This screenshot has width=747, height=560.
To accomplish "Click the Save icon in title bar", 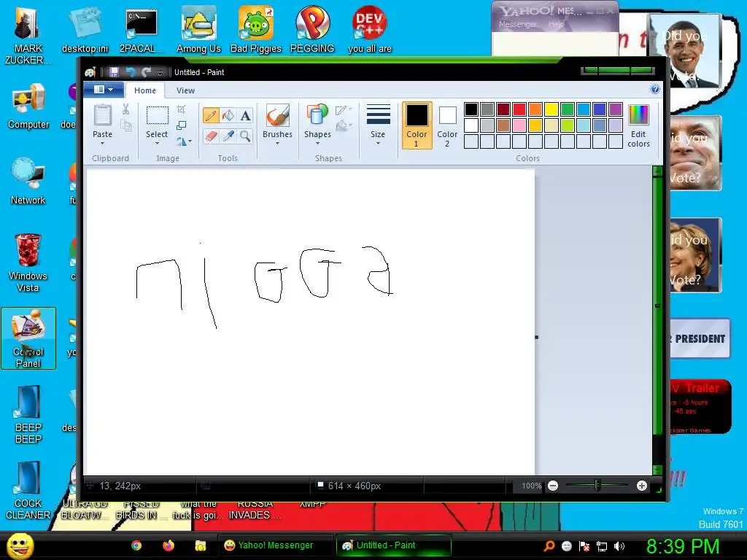I will pyautogui.click(x=114, y=72).
